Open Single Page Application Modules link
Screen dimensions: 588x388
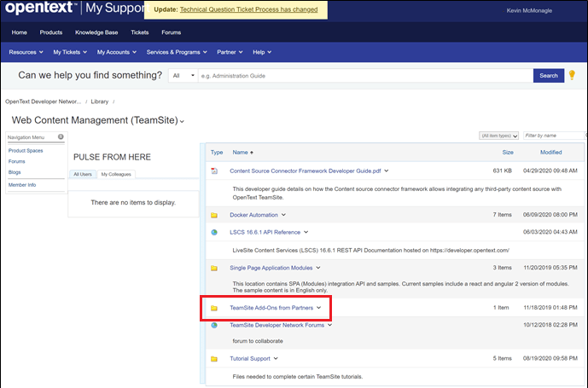[271, 268]
